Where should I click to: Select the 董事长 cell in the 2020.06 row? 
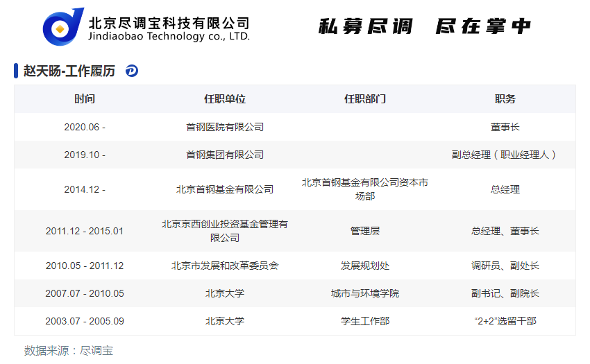[x=505, y=127]
